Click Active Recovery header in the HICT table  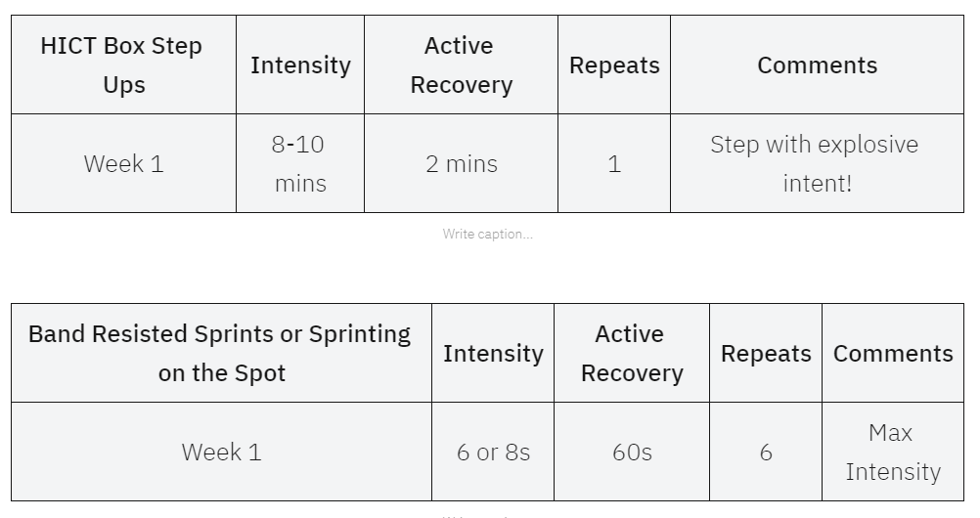pyautogui.click(x=461, y=65)
